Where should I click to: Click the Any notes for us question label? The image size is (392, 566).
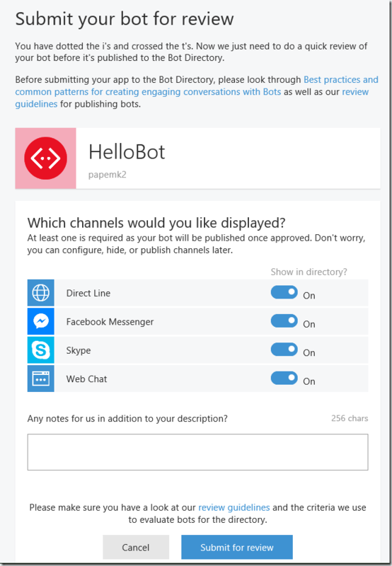click(x=127, y=419)
